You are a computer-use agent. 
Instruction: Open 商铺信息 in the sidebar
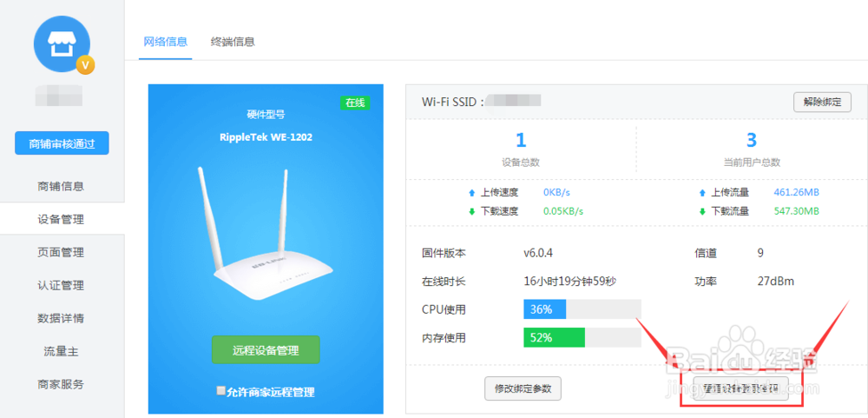click(x=61, y=186)
